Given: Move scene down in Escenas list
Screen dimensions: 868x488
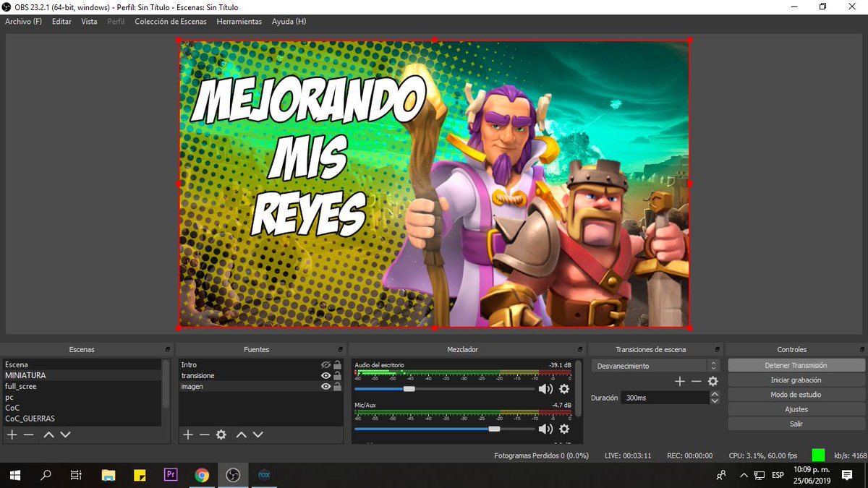Looking at the screenshot, I should click(x=65, y=435).
